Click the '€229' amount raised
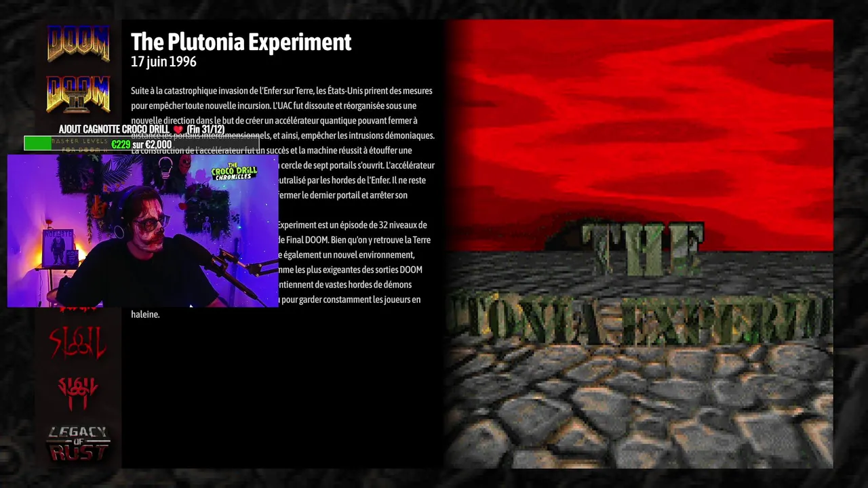868x488 pixels. pyautogui.click(x=121, y=144)
